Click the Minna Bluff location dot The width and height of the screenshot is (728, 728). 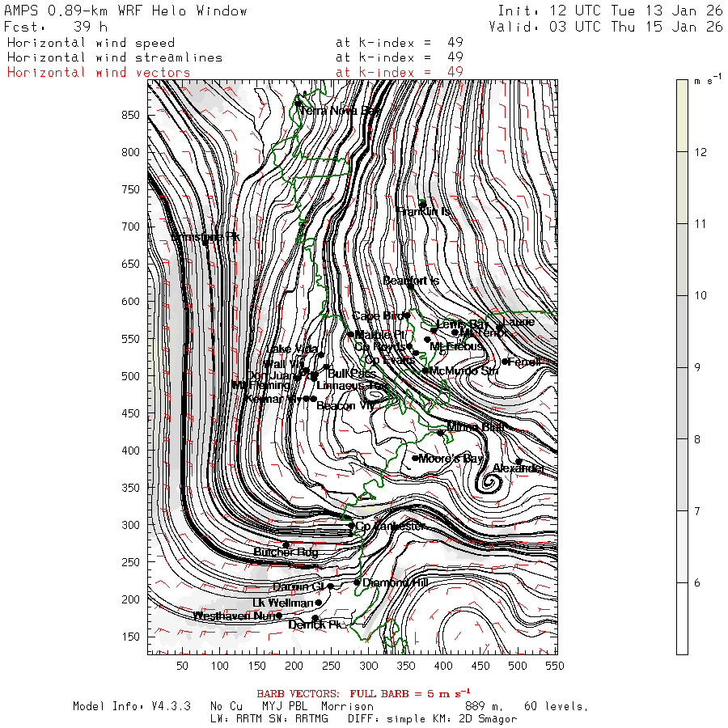pos(441,433)
